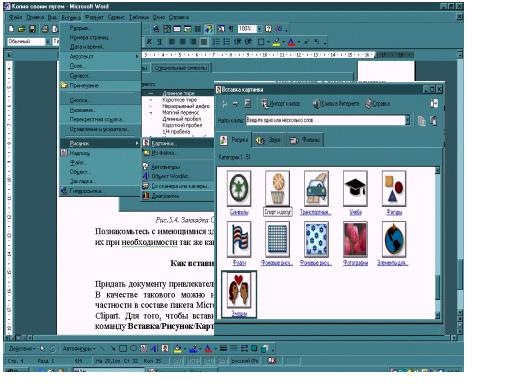The image size is (512, 384).
Task: Open the Действия dropdown on Drawing toolbar
Action: click(22, 349)
